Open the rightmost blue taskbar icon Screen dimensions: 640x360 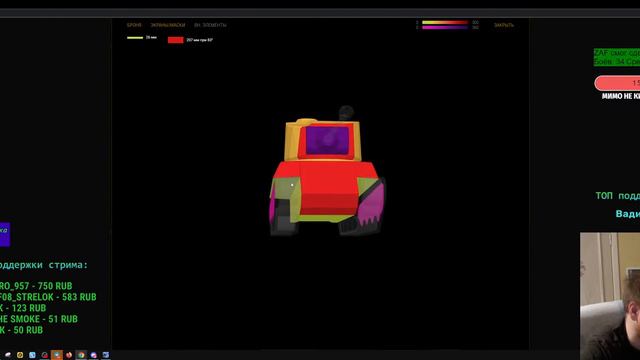106,355
